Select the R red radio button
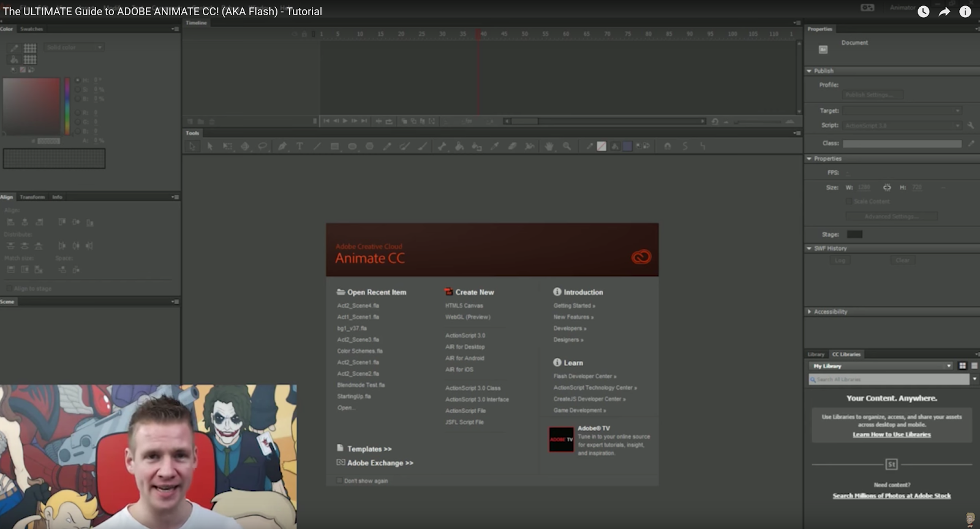The image size is (980, 529). tap(78, 113)
